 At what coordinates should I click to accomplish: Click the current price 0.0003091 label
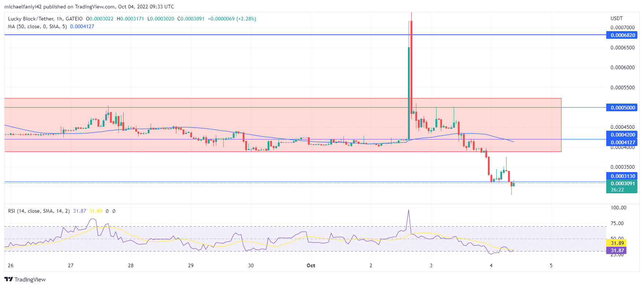622,183
